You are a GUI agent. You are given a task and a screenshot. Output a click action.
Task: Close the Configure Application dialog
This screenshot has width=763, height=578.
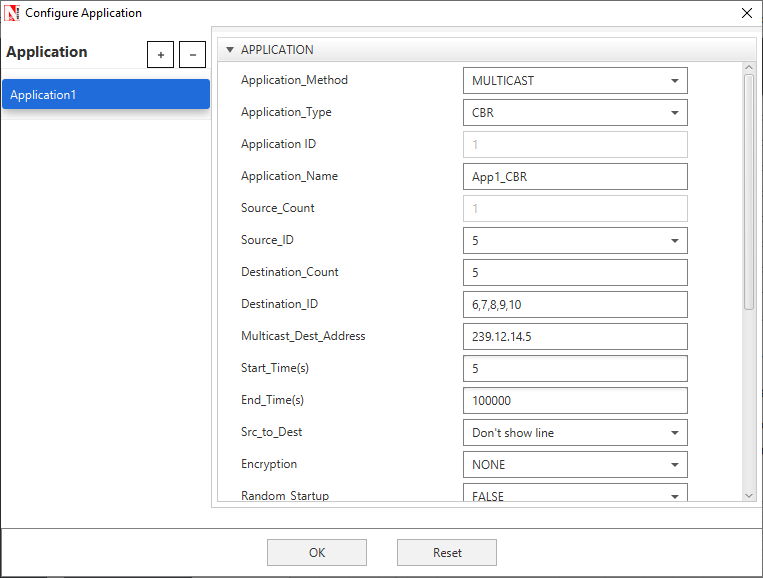coord(746,13)
